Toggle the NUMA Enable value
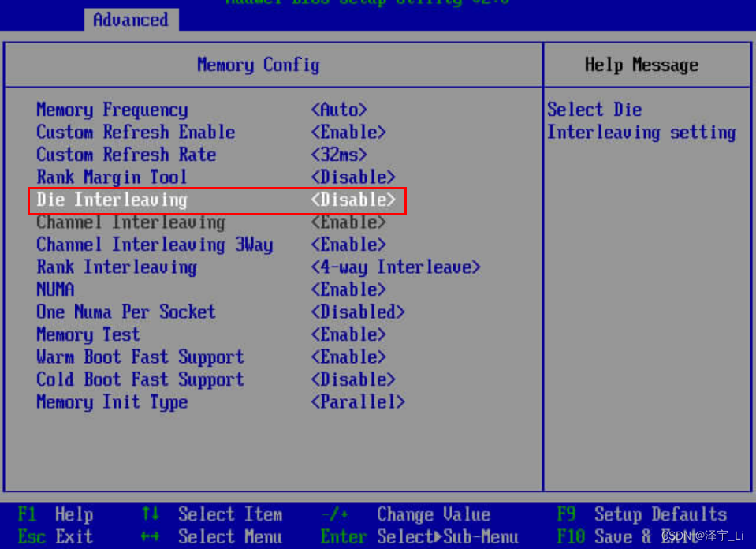756x549 pixels. click(348, 289)
